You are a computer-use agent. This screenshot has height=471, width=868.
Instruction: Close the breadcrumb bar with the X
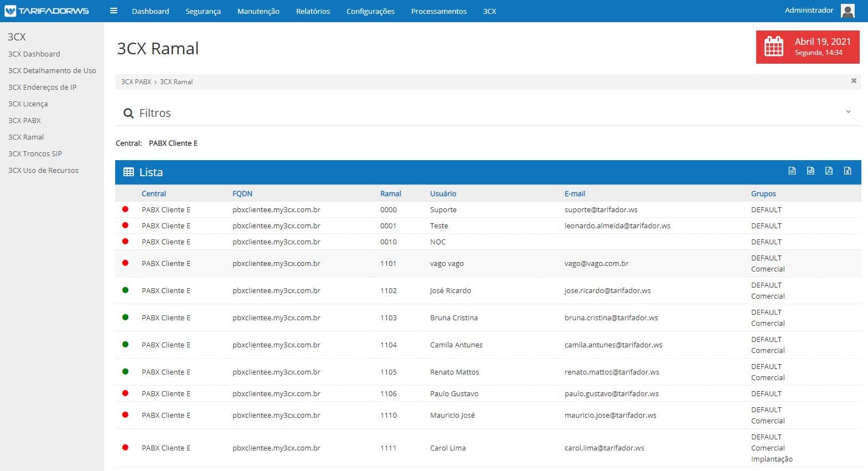point(854,81)
